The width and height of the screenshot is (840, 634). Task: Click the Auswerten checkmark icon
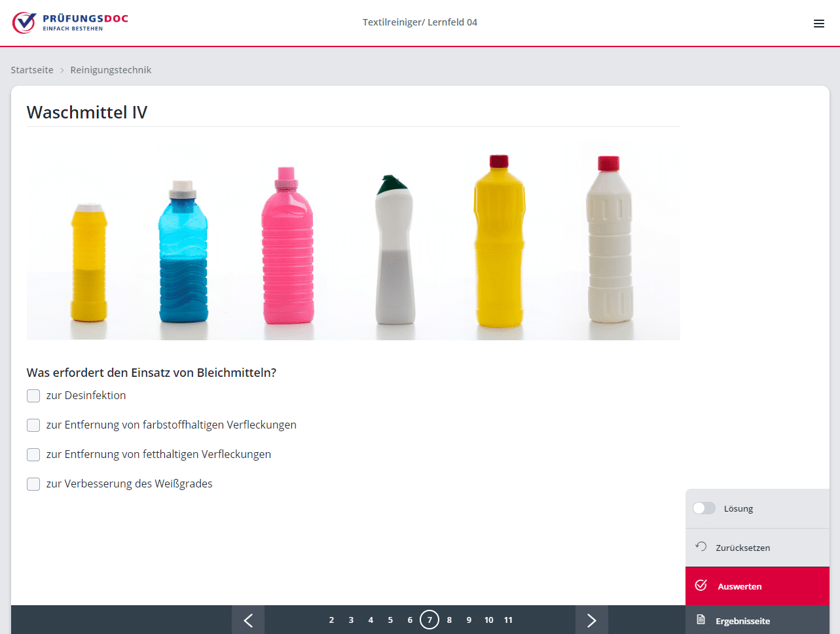(701, 586)
